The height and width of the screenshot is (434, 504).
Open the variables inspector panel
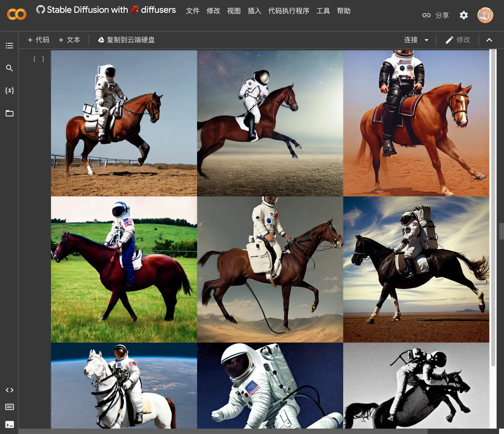coord(9,90)
